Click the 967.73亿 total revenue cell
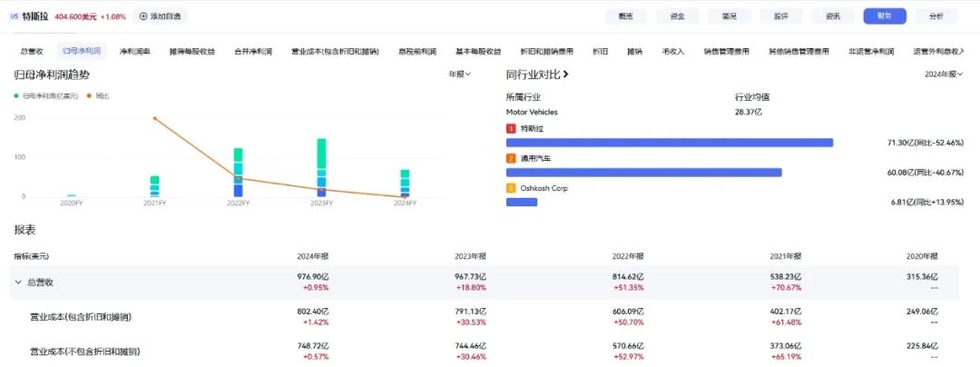This screenshot has width=980, height=367. tap(470, 276)
